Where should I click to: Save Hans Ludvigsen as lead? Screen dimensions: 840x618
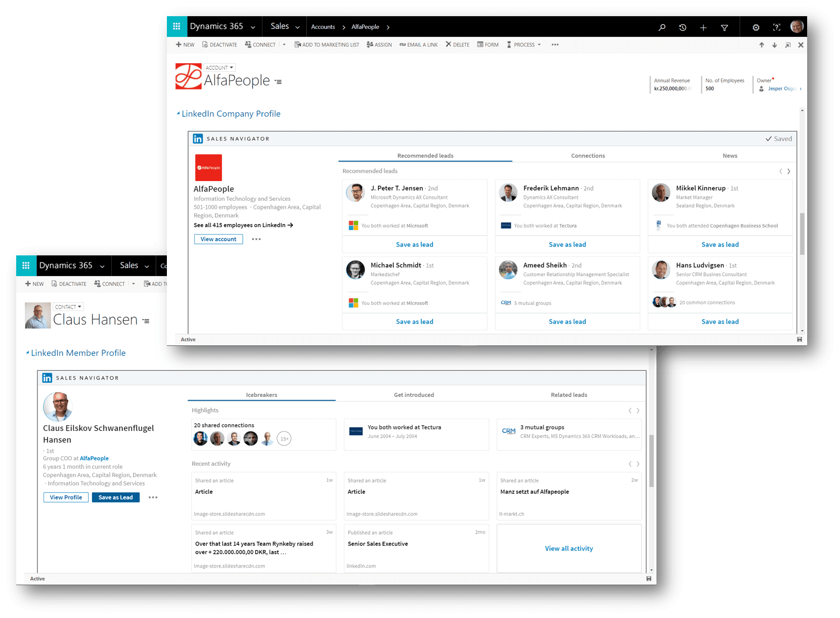720,322
